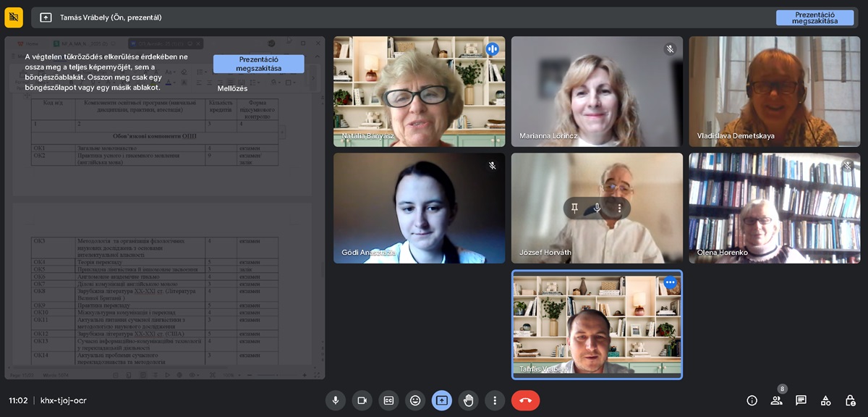Open meeting details info panel
The height and width of the screenshot is (417, 868).
pyautogui.click(x=752, y=400)
